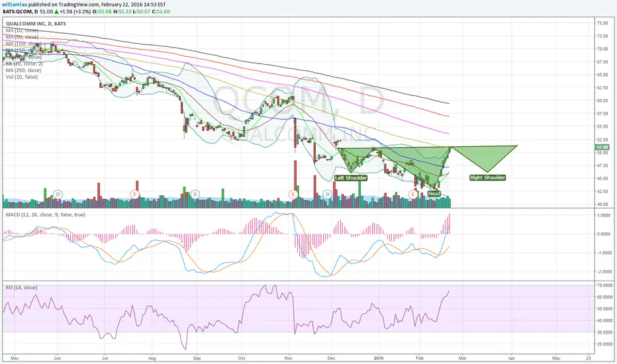The width and height of the screenshot is (617, 364).
Task: Select the MA (50, close) legend
Action: click(22, 37)
